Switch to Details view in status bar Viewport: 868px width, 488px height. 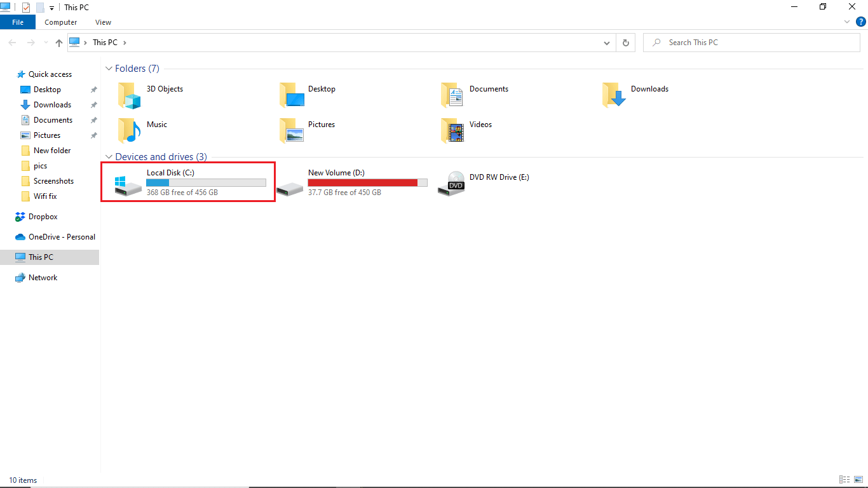point(844,480)
